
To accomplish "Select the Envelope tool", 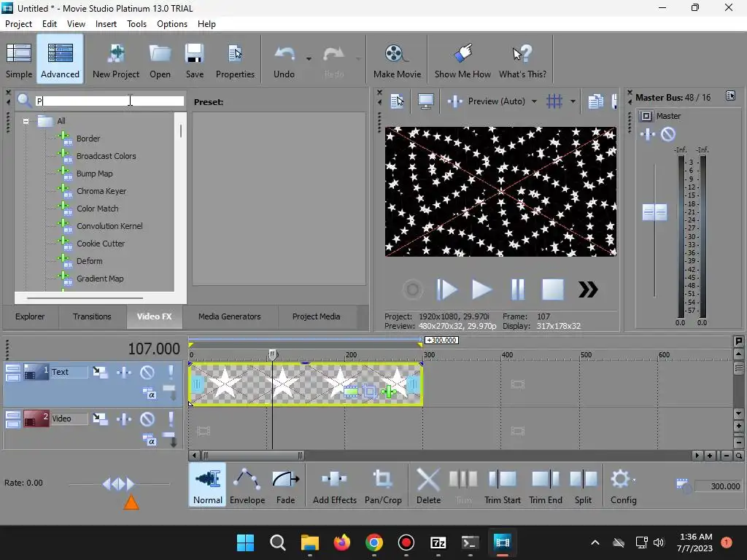I will 247,485.
